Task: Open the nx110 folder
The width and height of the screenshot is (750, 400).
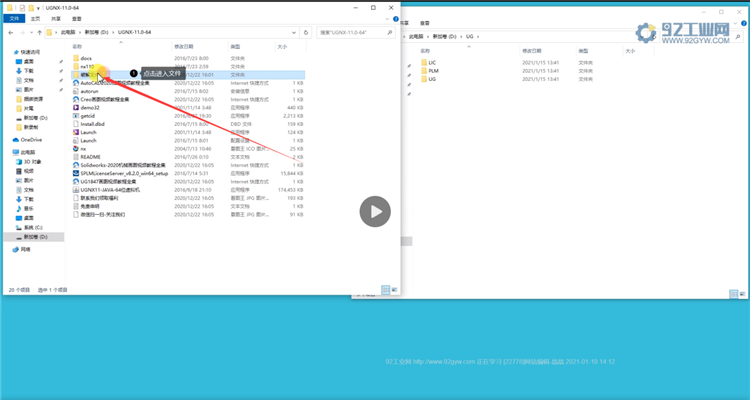Action: pos(87,67)
